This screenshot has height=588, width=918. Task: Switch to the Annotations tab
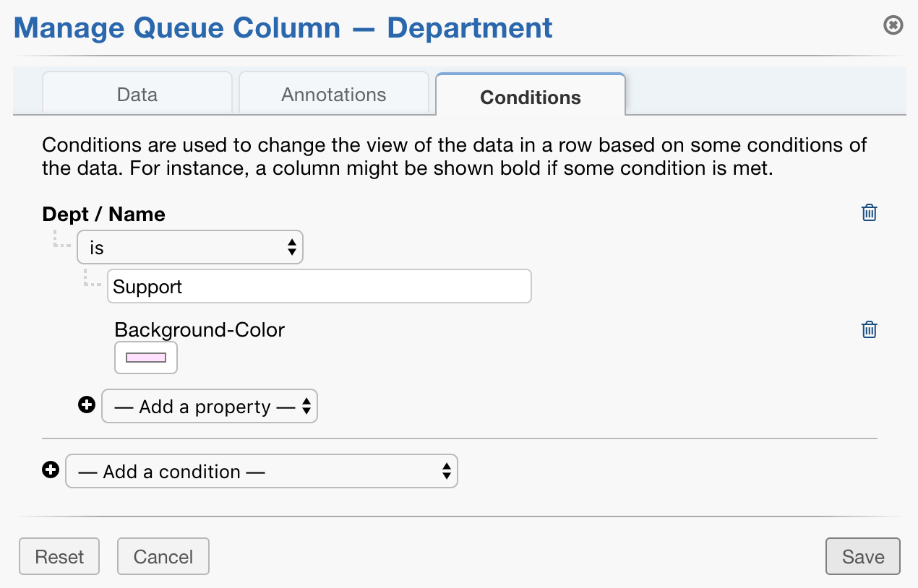[x=333, y=94]
